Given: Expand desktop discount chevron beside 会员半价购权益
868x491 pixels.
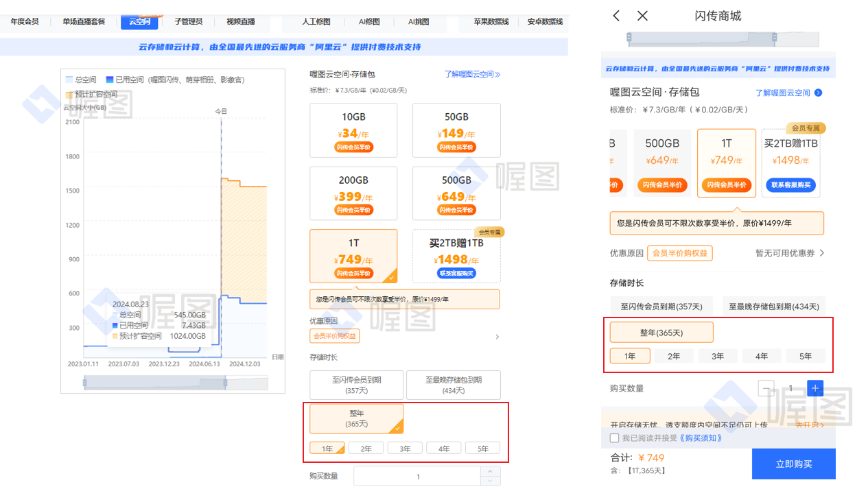Looking at the screenshot, I should [497, 337].
